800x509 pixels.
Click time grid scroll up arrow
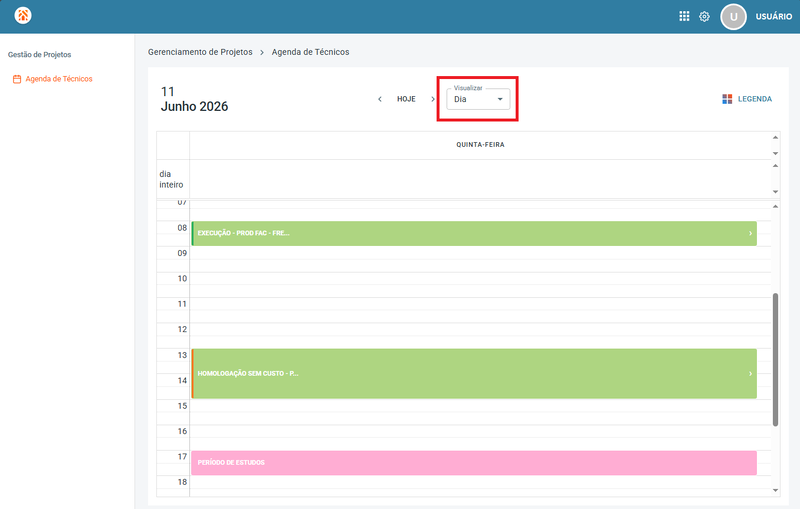coord(776,207)
